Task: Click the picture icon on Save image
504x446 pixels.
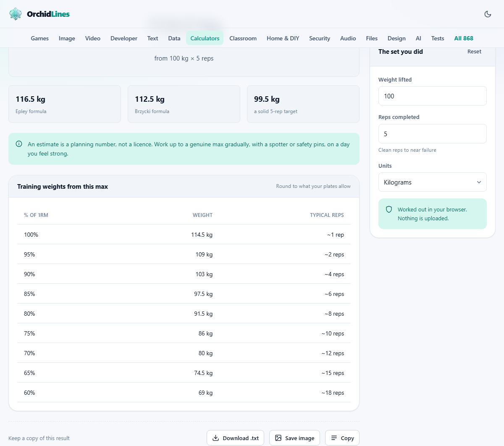Action: click(278, 438)
